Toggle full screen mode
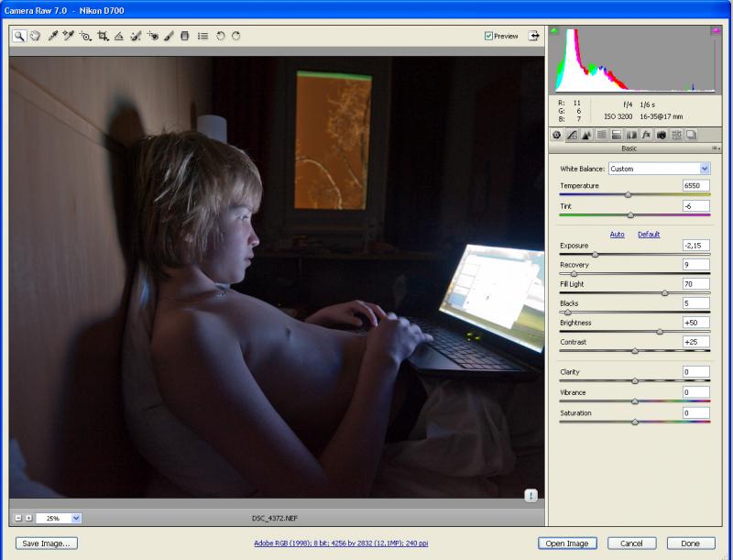 point(533,36)
